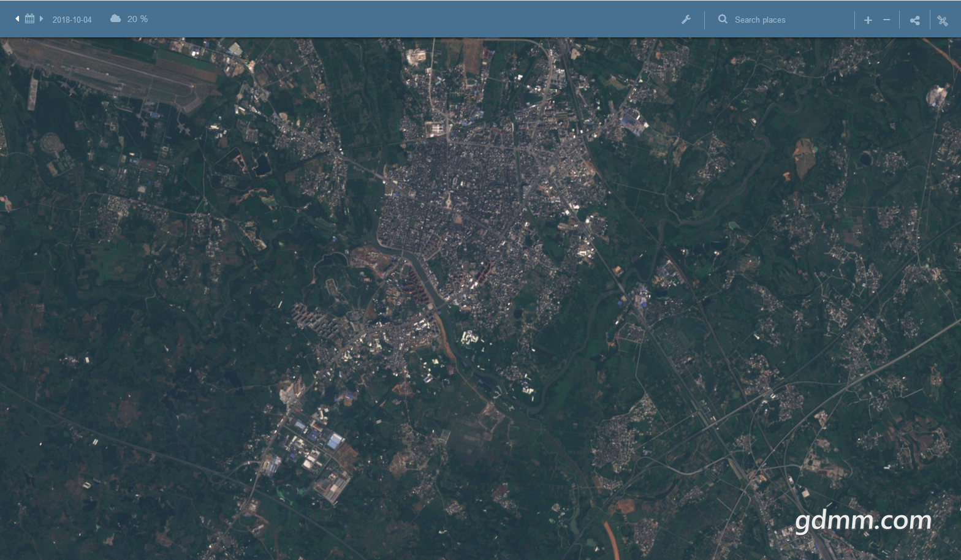Zoom out with the minus button
Image resolution: width=961 pixels, height=560 pixels.
[886, 20]
